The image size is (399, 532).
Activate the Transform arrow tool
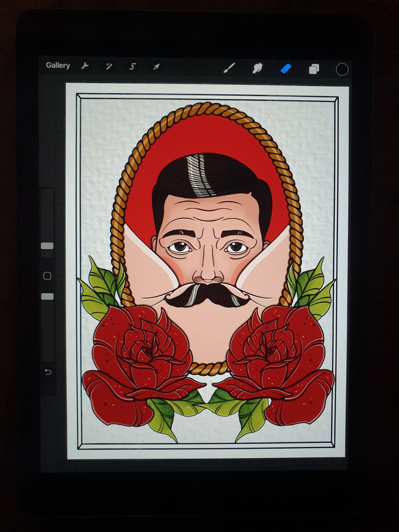pos(156,67)
